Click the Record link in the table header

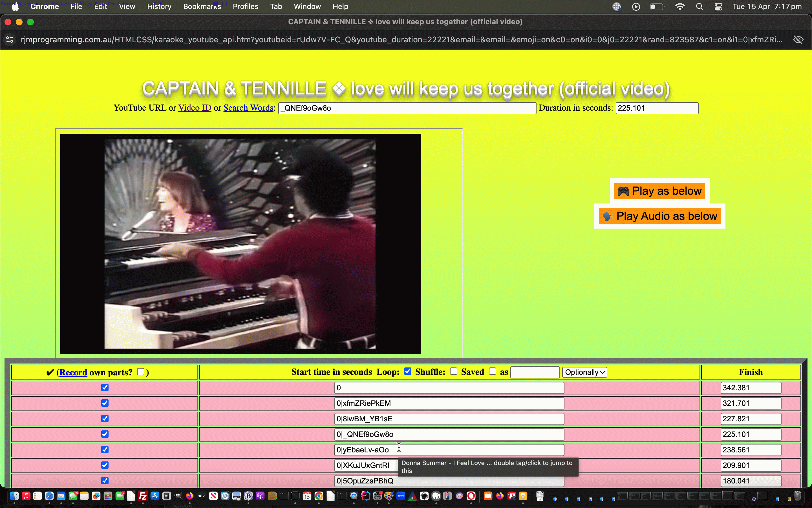pyautogui.click(x=73, y=372)
